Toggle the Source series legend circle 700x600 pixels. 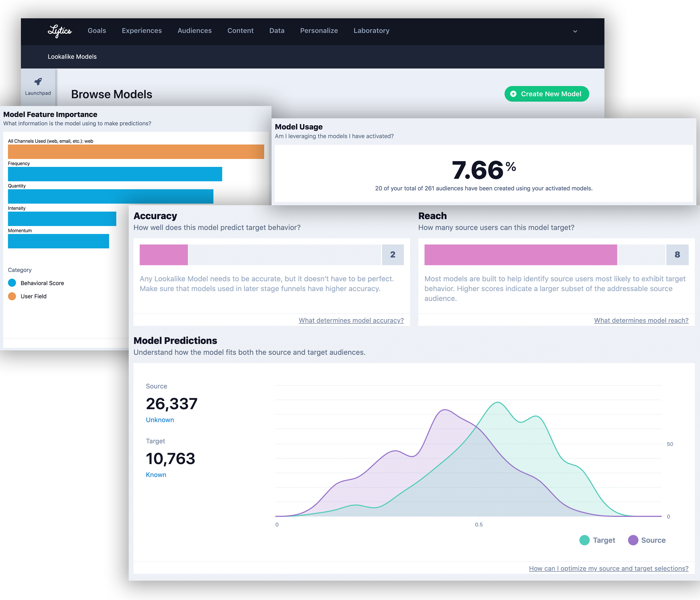point(633,540)
